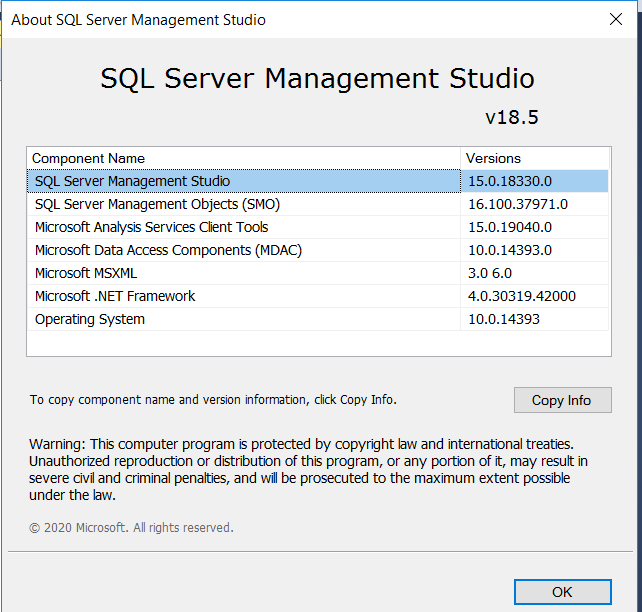Click the Component Name column header
The width and height of the screenshot is (642, 612).
click(244, 158)
